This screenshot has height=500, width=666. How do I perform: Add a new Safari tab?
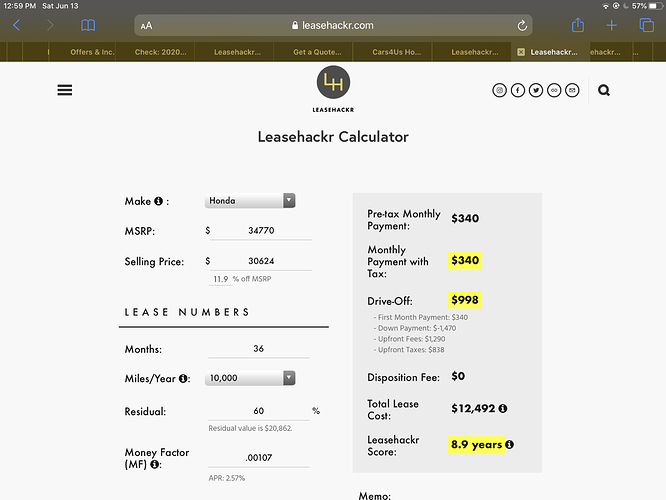point(612,25)
